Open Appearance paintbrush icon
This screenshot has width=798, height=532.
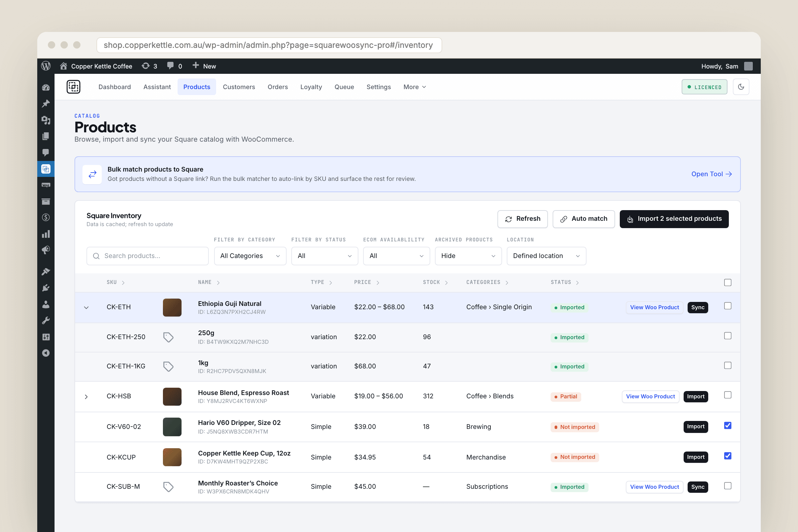pyautogui.click(x=46, y=271)
